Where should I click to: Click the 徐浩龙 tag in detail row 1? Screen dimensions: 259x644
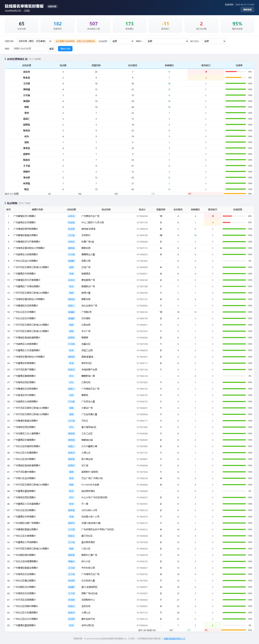[x=71, y=216]
